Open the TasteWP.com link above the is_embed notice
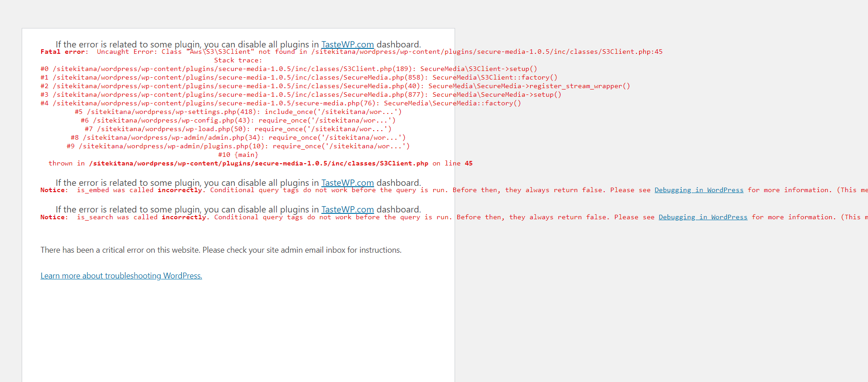 click(x=347, y=183)
